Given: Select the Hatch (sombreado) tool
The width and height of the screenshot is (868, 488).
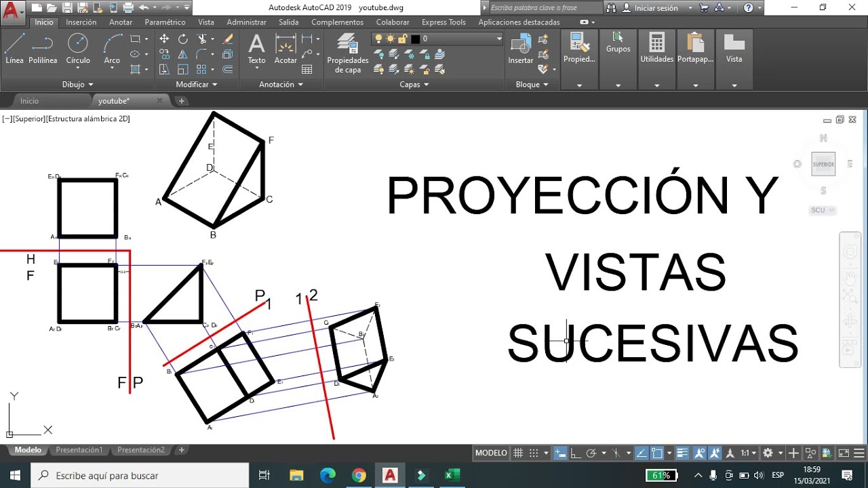Looking at the screenshot, I should (135, 69).
